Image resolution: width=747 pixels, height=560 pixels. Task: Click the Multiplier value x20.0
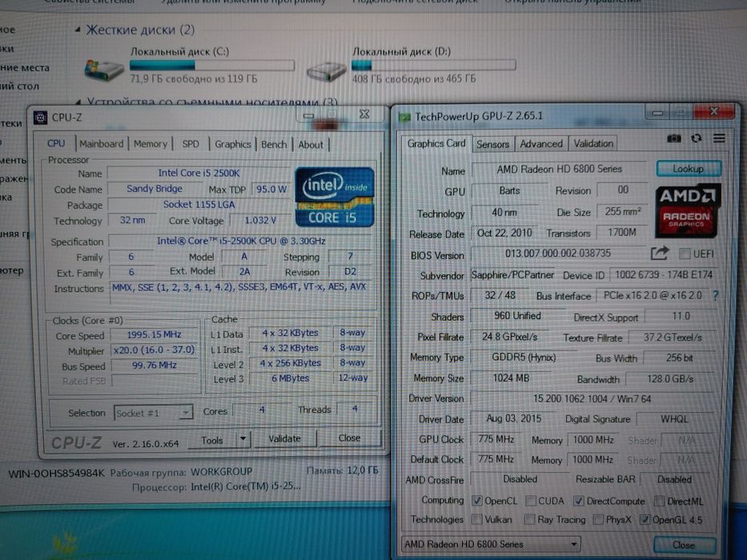[154, 350]
